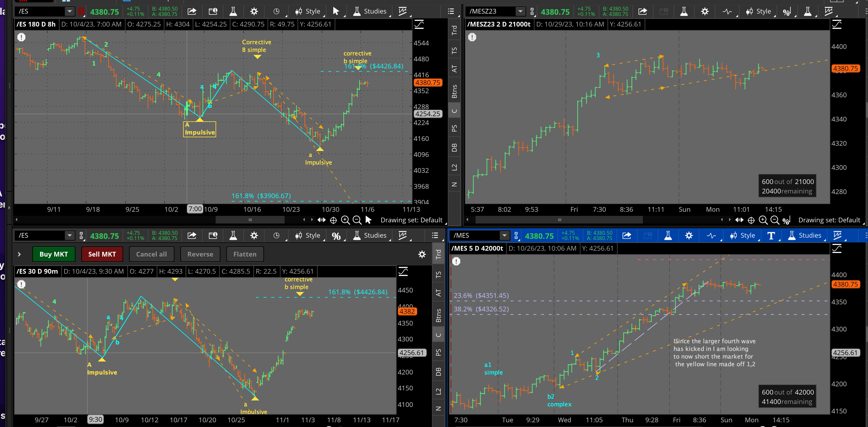Screen dimensions: 868x427
Task: Open edit studies flask on /ES 180 D chart
Action: 233,12
